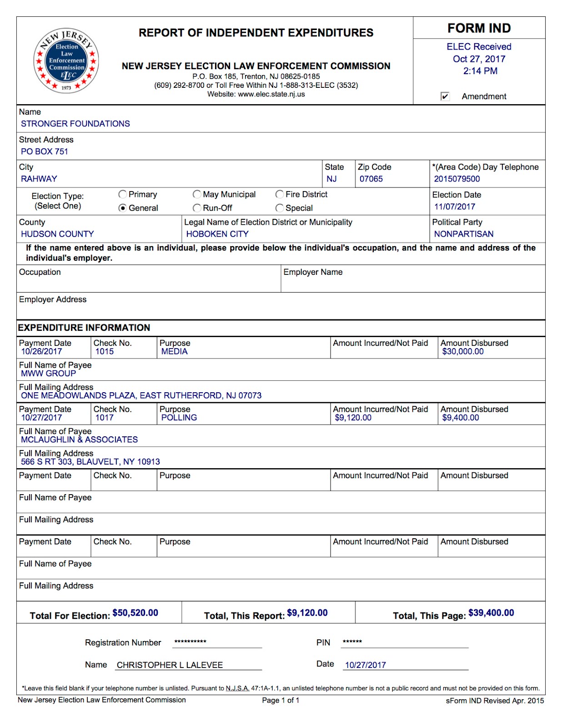Select the Special election radio button

(x=280, y=208)
